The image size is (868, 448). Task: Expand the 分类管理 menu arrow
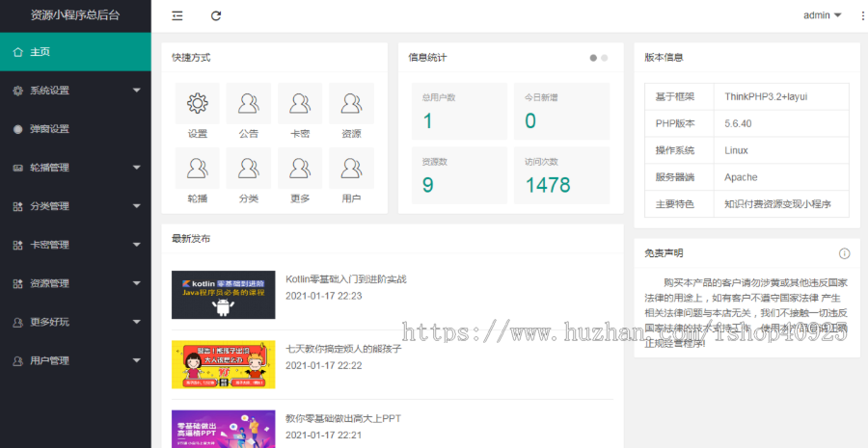click(137, 206)
